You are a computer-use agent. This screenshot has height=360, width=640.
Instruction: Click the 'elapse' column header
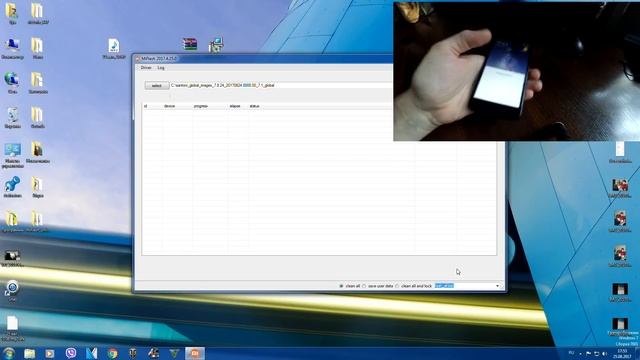pyautogui.click(x=235, y=106)
